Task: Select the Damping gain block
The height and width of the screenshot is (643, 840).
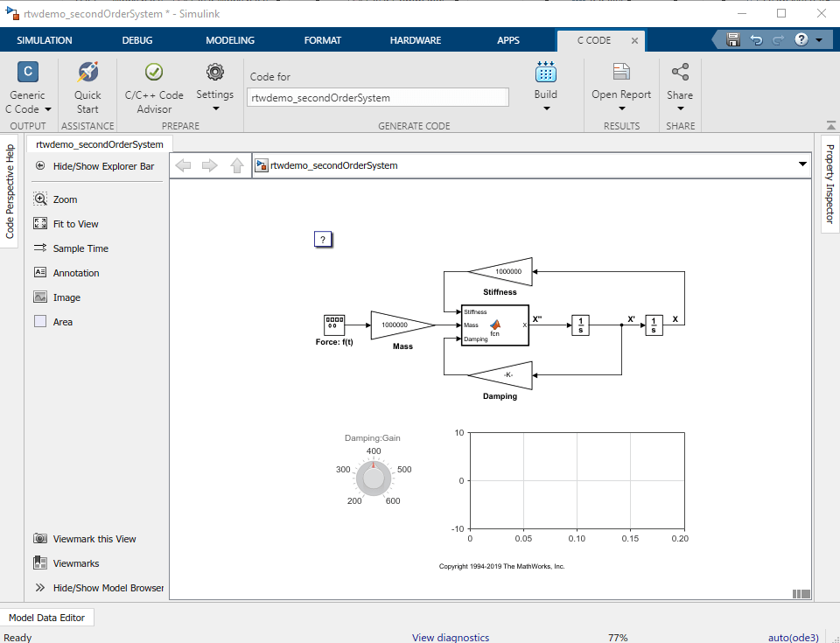Action: coord(500,375)
